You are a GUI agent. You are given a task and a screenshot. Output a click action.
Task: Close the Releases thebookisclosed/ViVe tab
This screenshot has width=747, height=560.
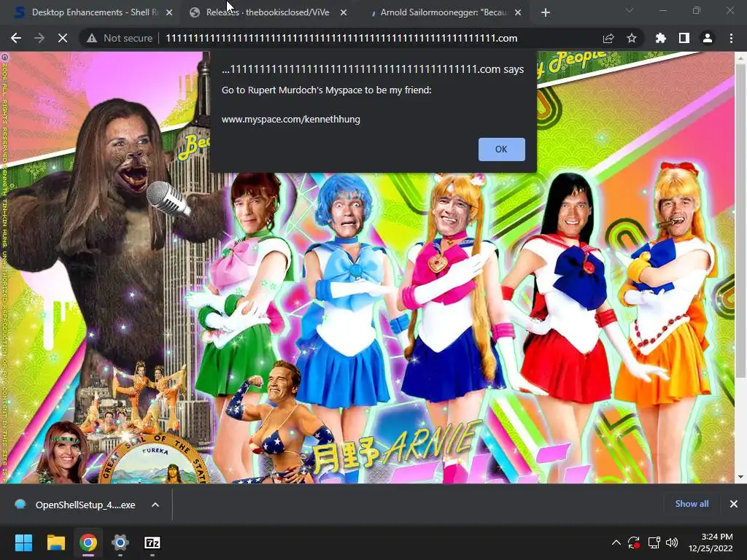point(344,13)
